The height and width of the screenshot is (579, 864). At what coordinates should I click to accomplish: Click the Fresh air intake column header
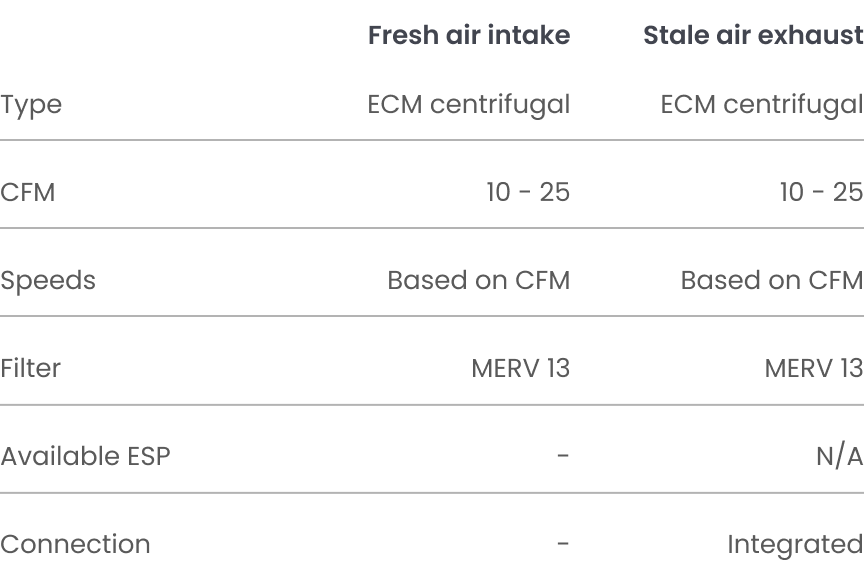click(x=469, y=35)
